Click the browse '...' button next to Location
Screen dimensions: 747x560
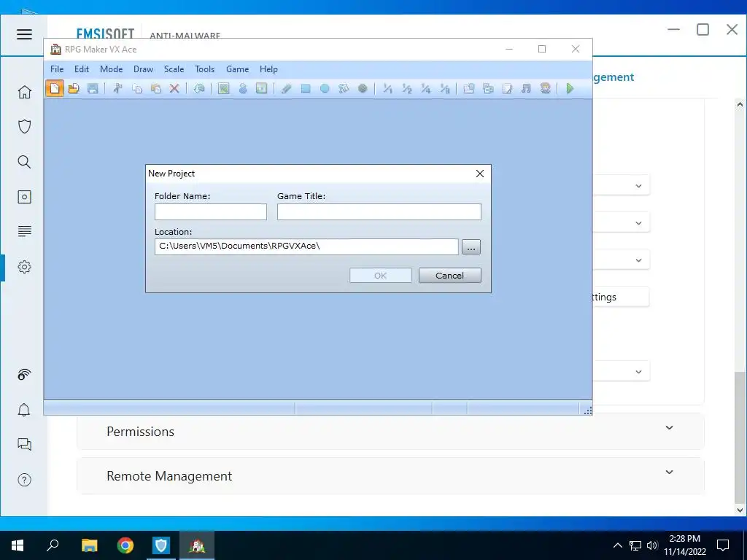(471, 247)
